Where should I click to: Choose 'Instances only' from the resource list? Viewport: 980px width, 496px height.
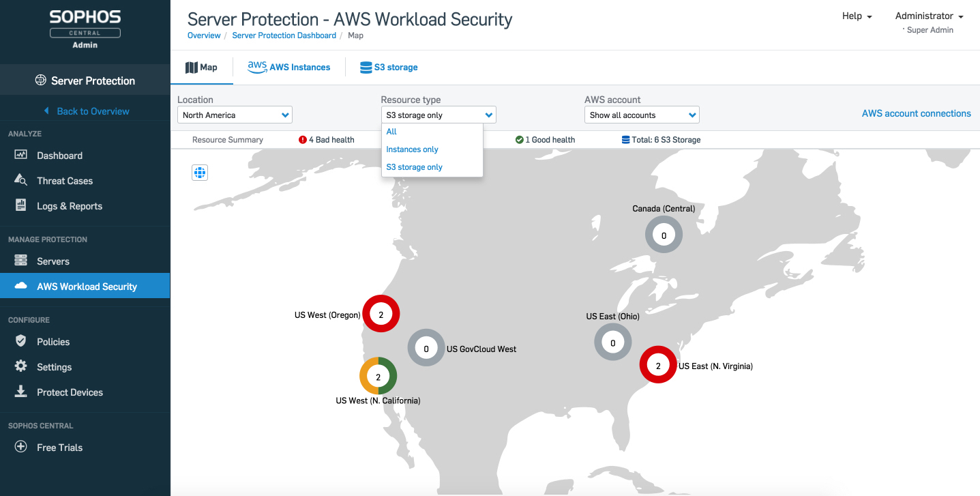pyautogui.click(x=412, y=149)
